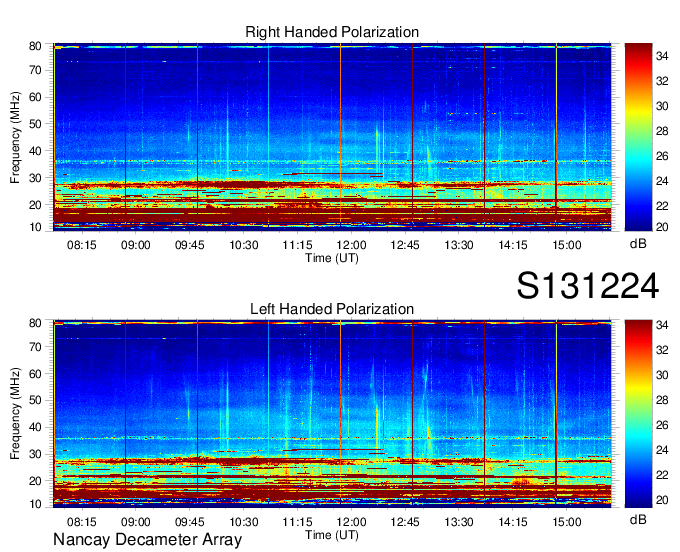Image resolution: width=680 pixels, height=552 pixels.
Task: Click "Frequency (MHz)" axis label of Right Handed plot
Action: [15, 137]
